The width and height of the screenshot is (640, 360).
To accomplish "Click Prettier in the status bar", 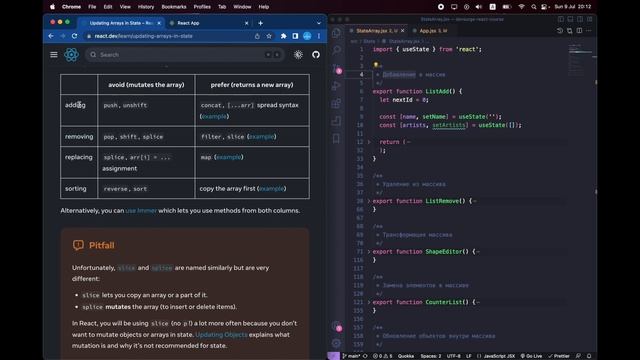I will (x=559, y=356).
